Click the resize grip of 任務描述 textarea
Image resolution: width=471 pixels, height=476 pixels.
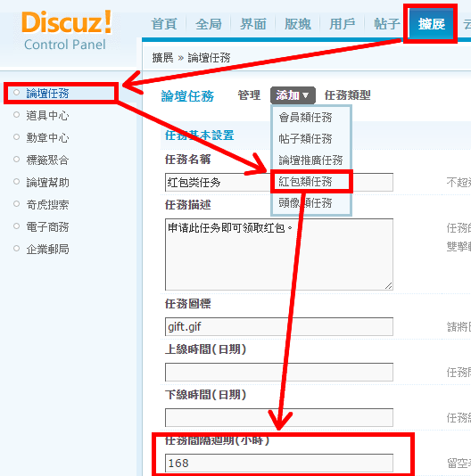coord(389,285)
